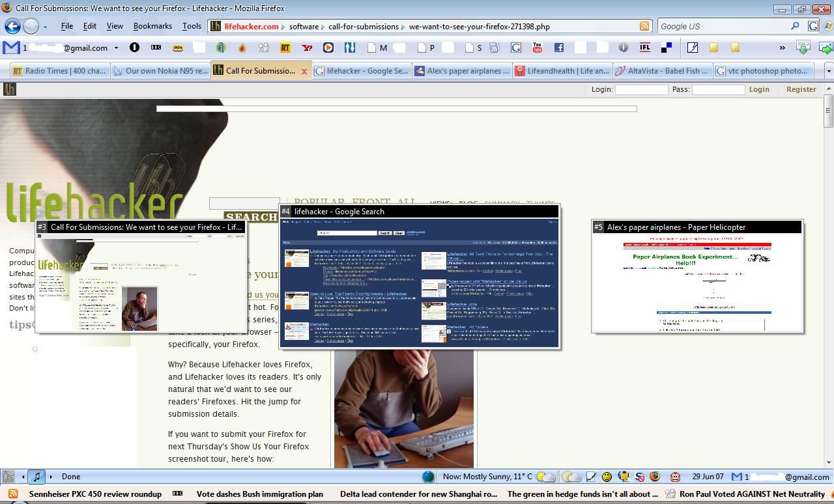Open the del.icio.us bookmark icon
Viewport: 834px width, 504px height.
(x=666, y=48)
